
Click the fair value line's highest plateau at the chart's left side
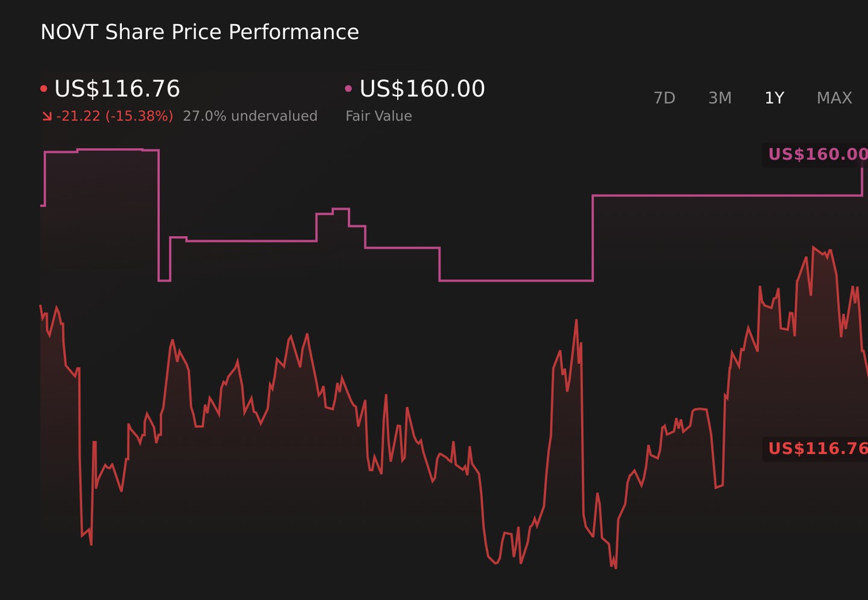[110, 149]
